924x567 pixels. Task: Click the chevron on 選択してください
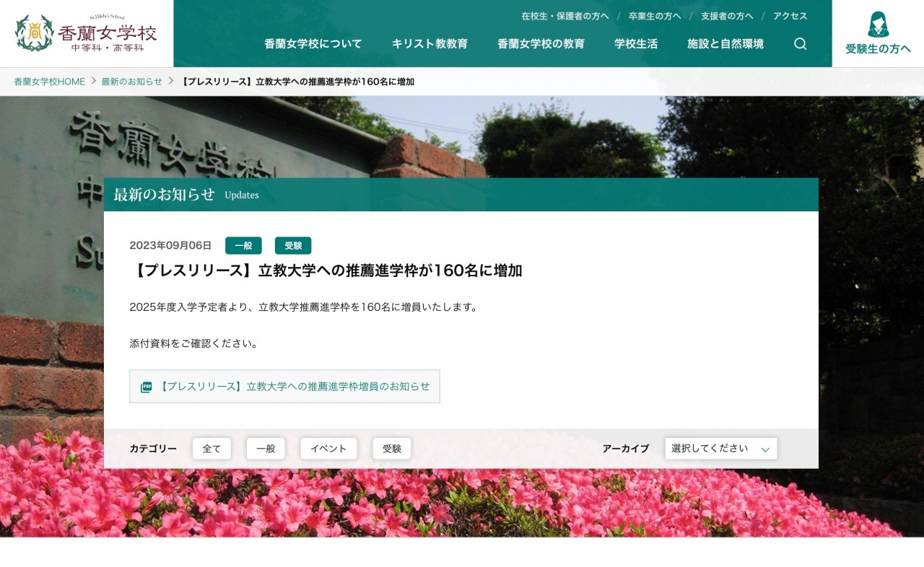pos(765,448)
